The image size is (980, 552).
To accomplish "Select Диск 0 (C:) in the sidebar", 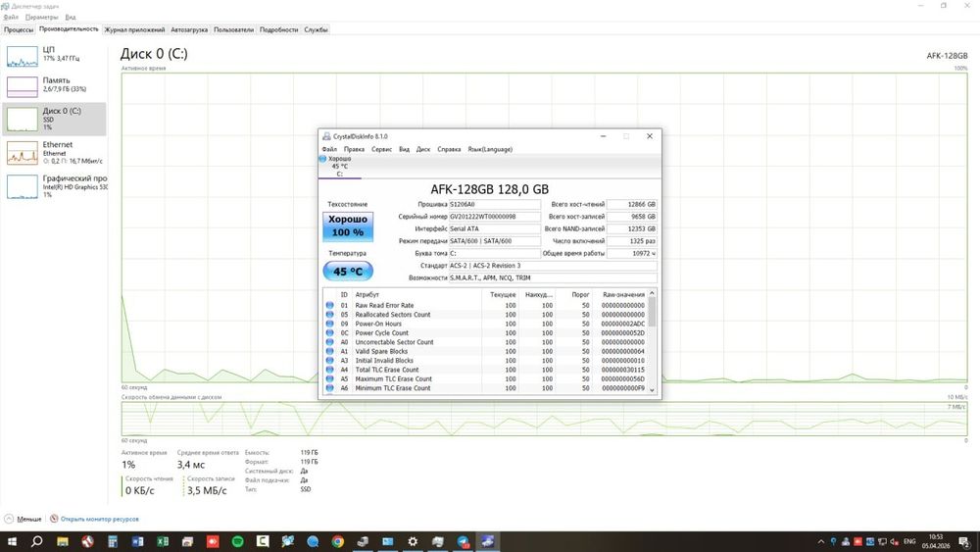I will (54, 119).
